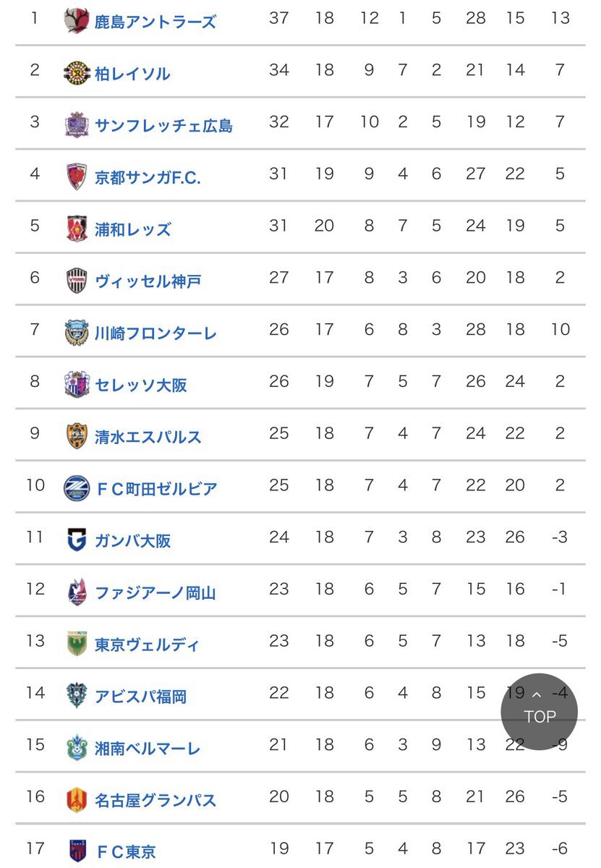Open the ＦＣ東京 team link
Screen dimensions: 601x868
point(125,852)
